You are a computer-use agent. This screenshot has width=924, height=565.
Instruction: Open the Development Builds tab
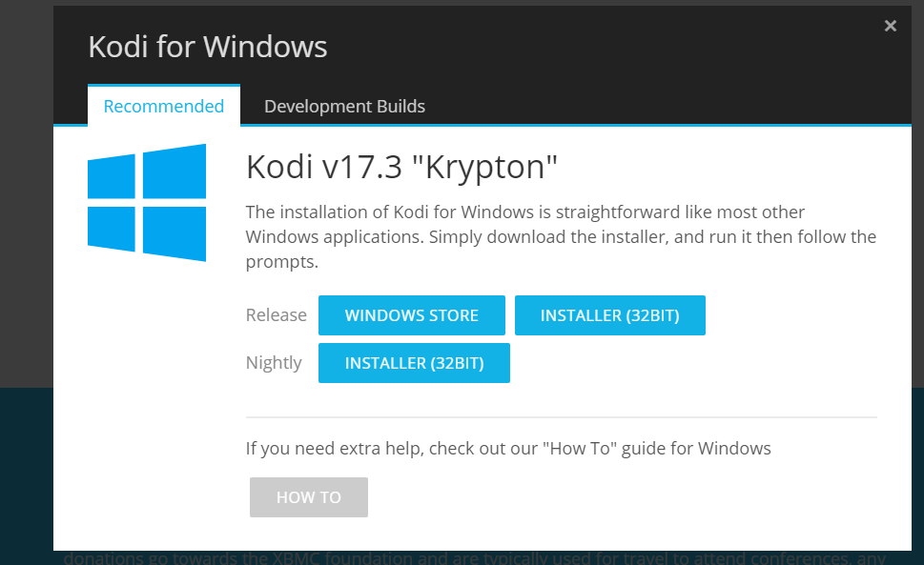point(344,107)
